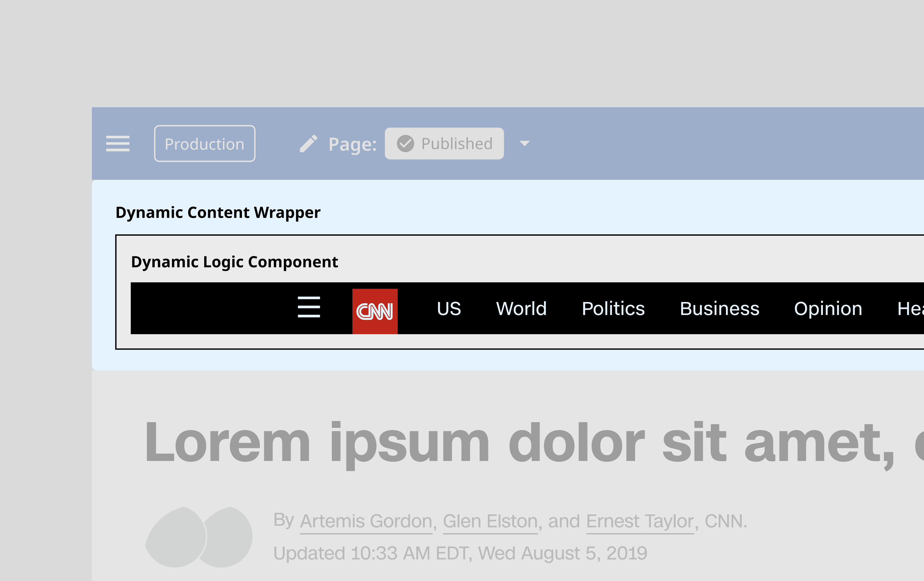Go to the Business section
Image resolution: width=924 pixels, height=581 pixels.
(719, 309)
